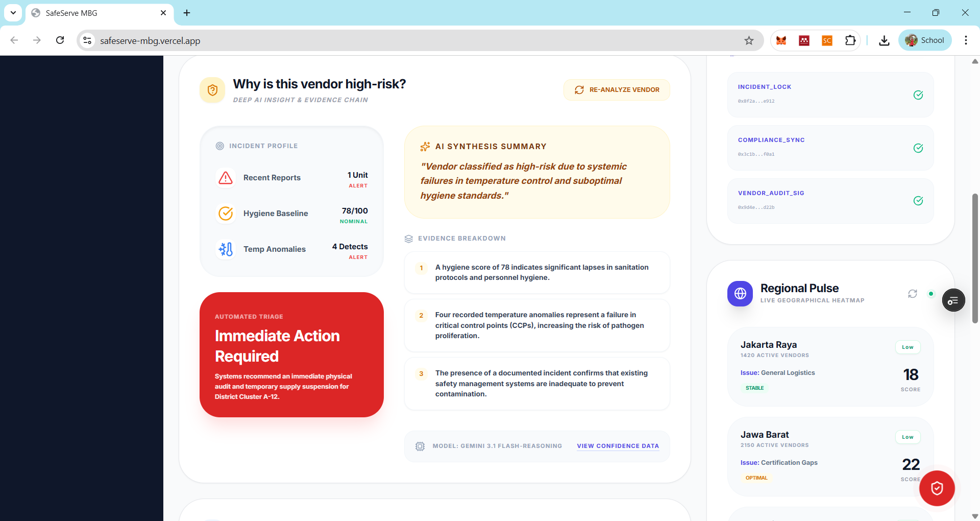Click the scrollbar up arrow

click(975, 61)
